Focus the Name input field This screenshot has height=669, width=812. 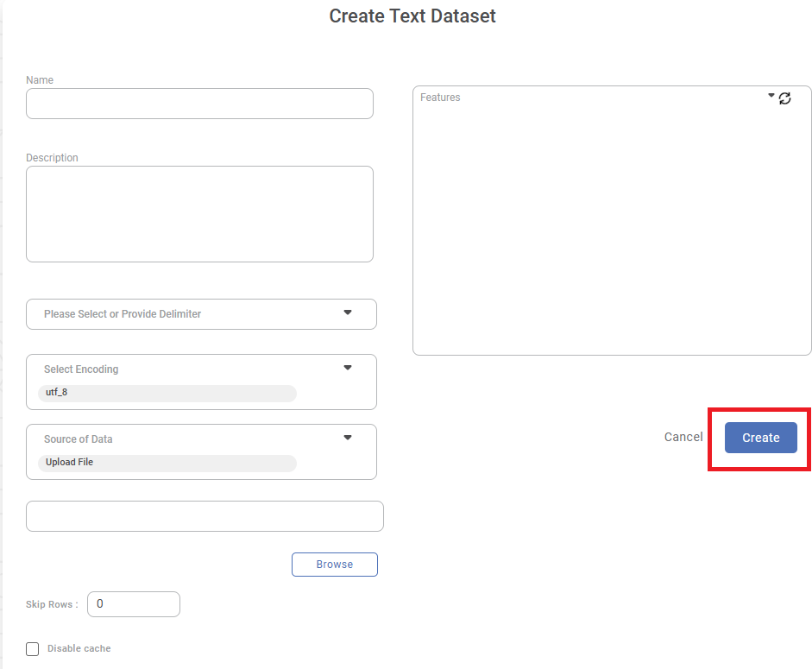tap(199, 104)
